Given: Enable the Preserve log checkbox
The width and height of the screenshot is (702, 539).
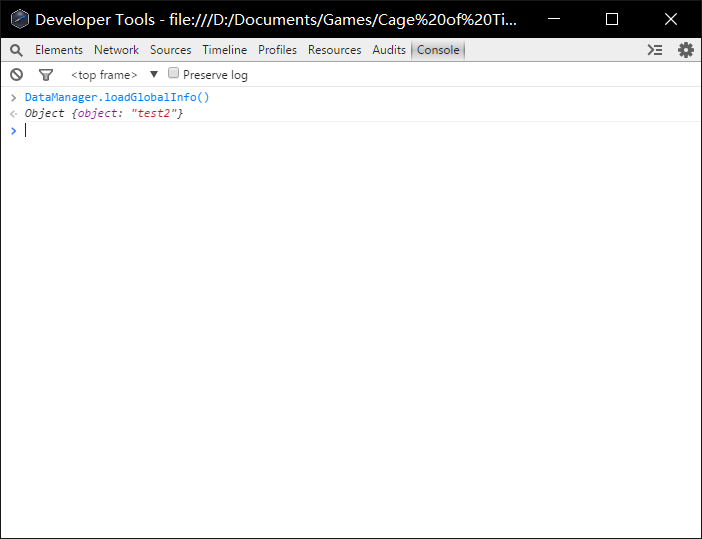Looking at the screenshot, I should (x=173, y=73).
